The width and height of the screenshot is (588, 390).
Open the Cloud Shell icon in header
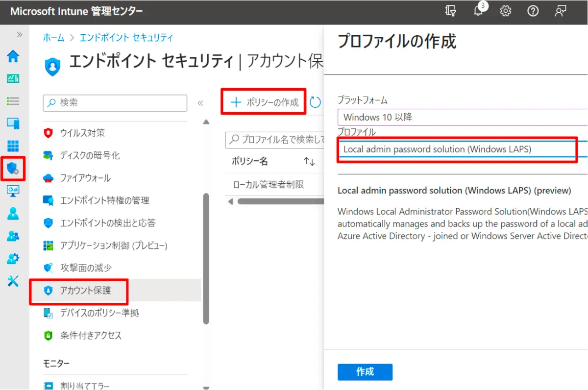pos(451,11)
